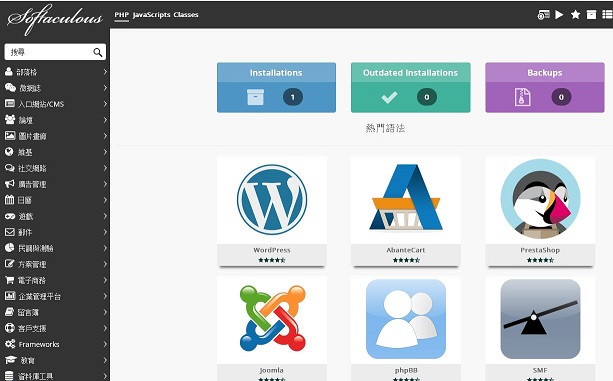Expand the 民調與測驗 category arrow
This screenshot has width=613, height=381.
tap(105, 248)
